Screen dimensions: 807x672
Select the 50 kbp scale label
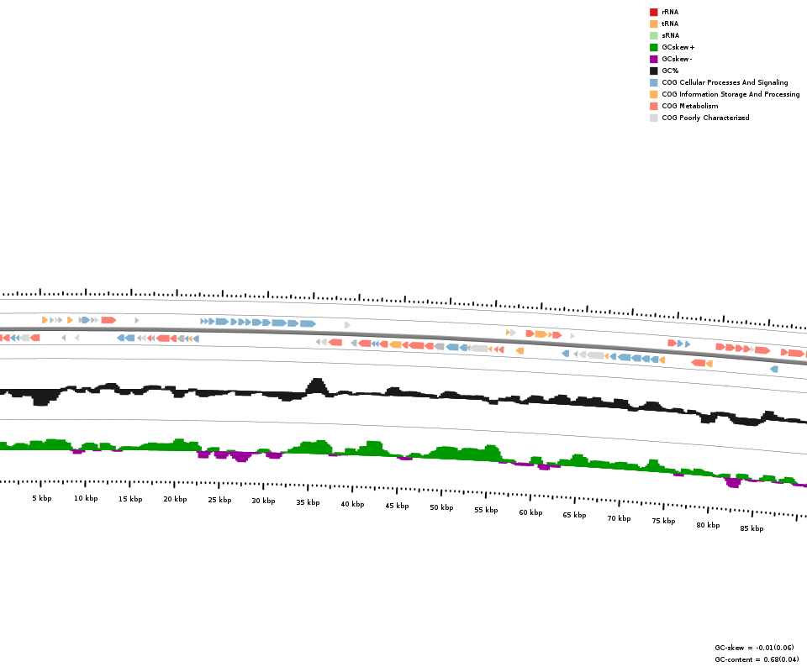441,507
